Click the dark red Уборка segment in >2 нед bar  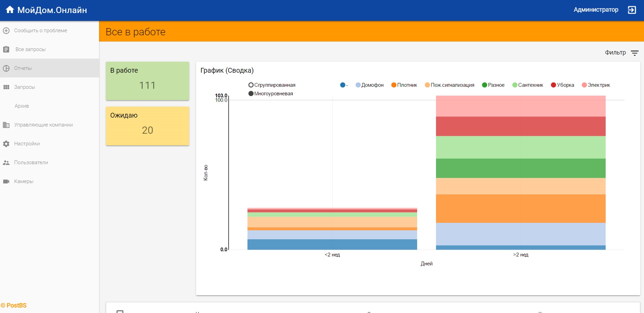(521, 126)
